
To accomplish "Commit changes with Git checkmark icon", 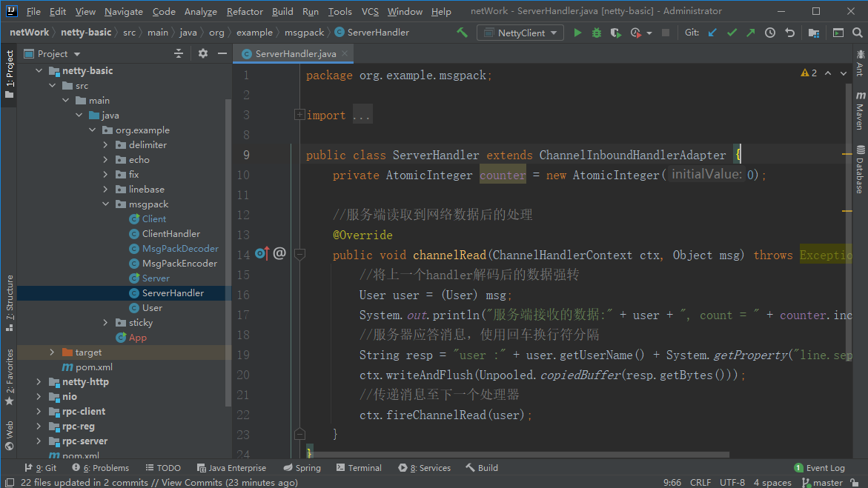I will [732, 33].
